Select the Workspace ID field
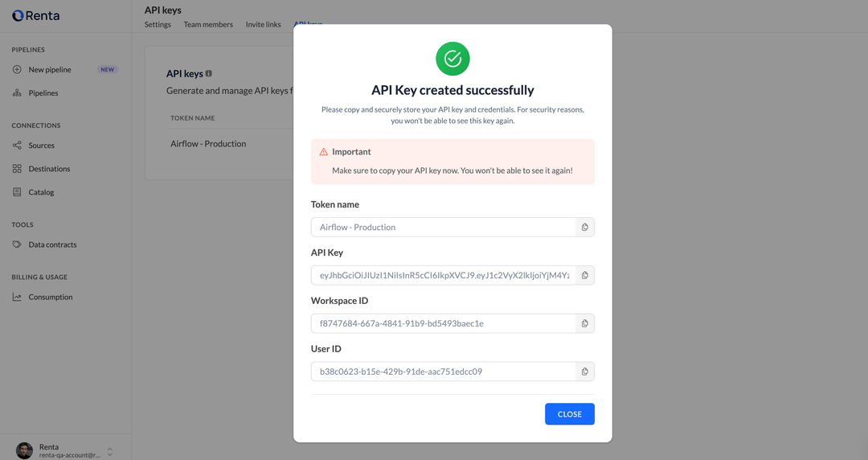 click(444, 323)
